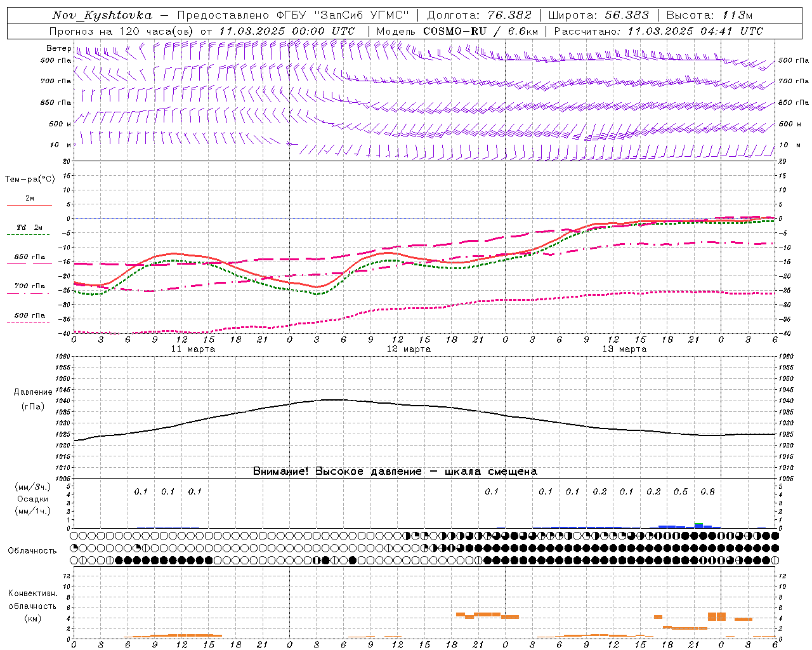Click the 12 марта date label

(x=409, y=349)
